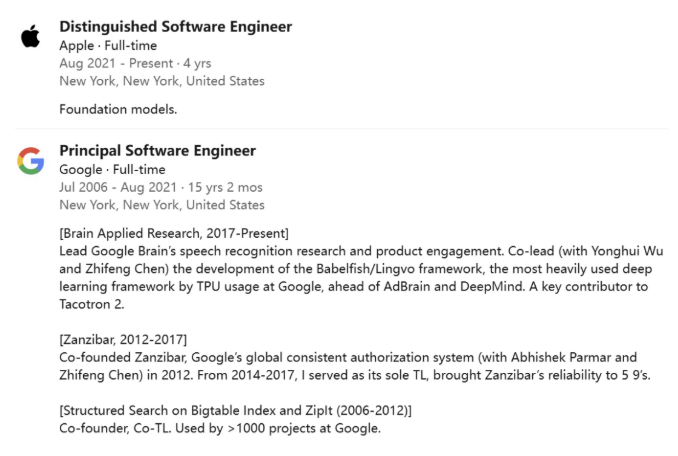Click the Structured Search on Bigtable heading

pos(235,411)
